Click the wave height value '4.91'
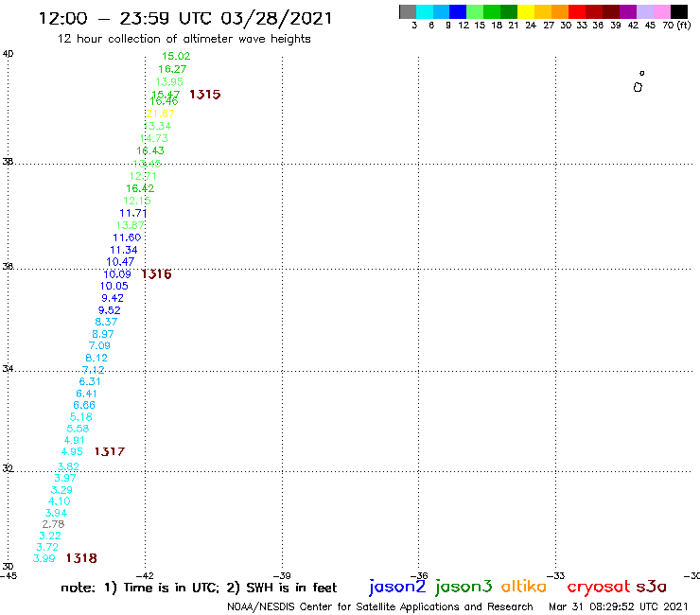This screenshot has height=615, width=700. (x=75, y=440)
